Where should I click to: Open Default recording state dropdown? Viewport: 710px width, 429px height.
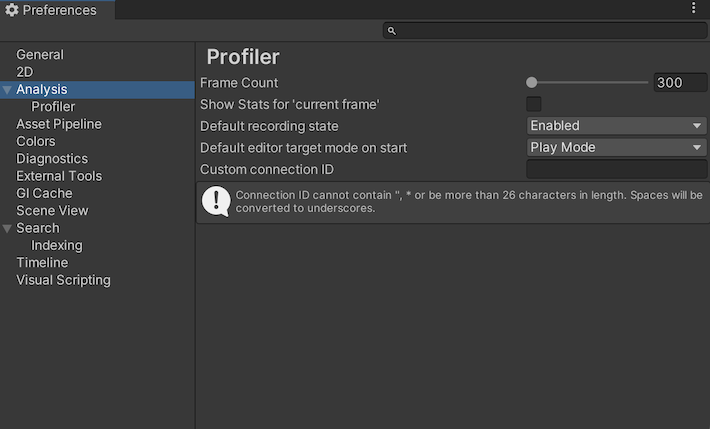pyautogui.click(x=617, y=126)
